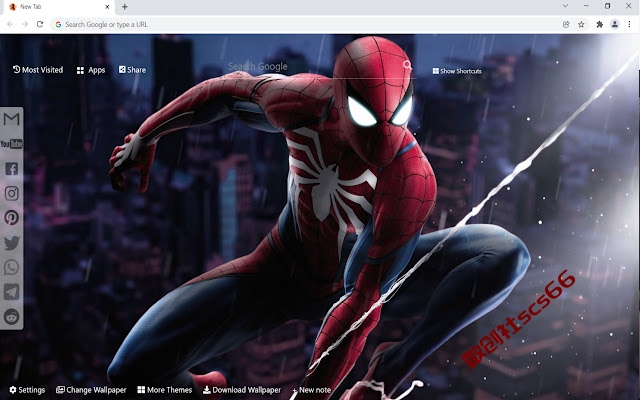Open Chrome three-dot menu

pyautogui.click(x=629, y=24)
